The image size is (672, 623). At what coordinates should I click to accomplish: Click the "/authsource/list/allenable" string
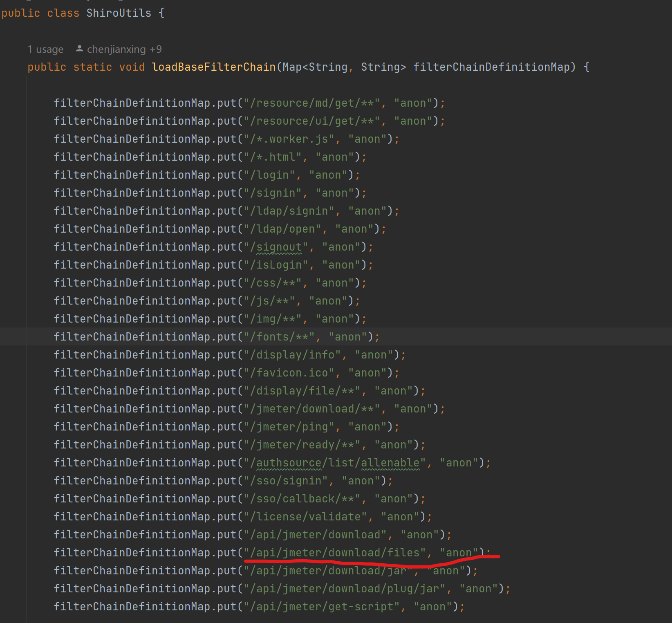point(335,463)
